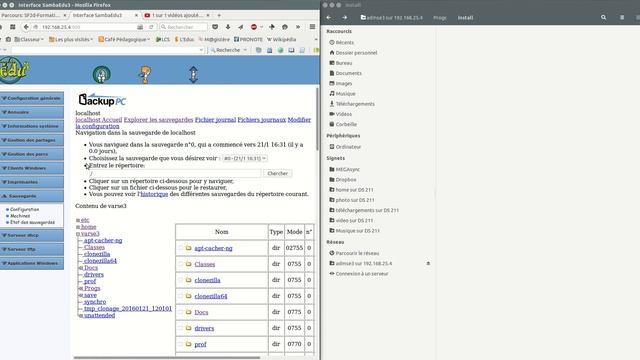Click the green users icon in SambaEdu header

102,75
